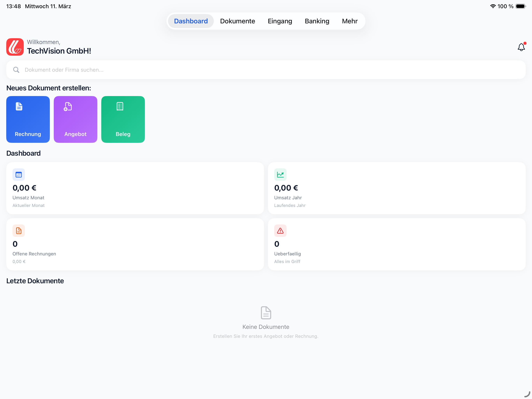The height and width of the screenshot is (399, 532).
Task: Open the notifications bell
Action: point(521,47)
